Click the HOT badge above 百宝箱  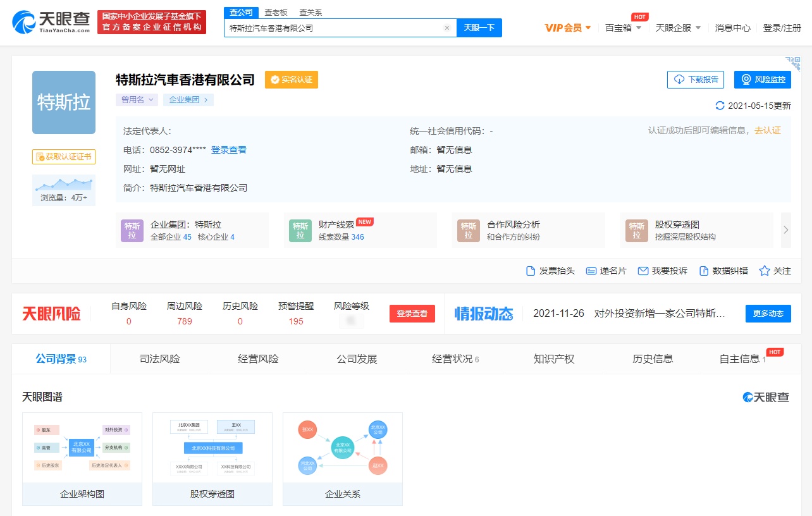click(640, 17)
